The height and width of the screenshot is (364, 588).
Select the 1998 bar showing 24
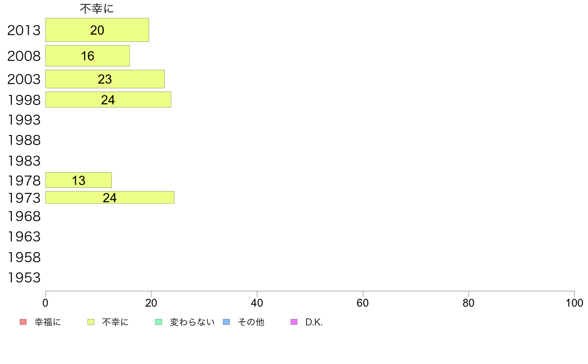point(108,100)
